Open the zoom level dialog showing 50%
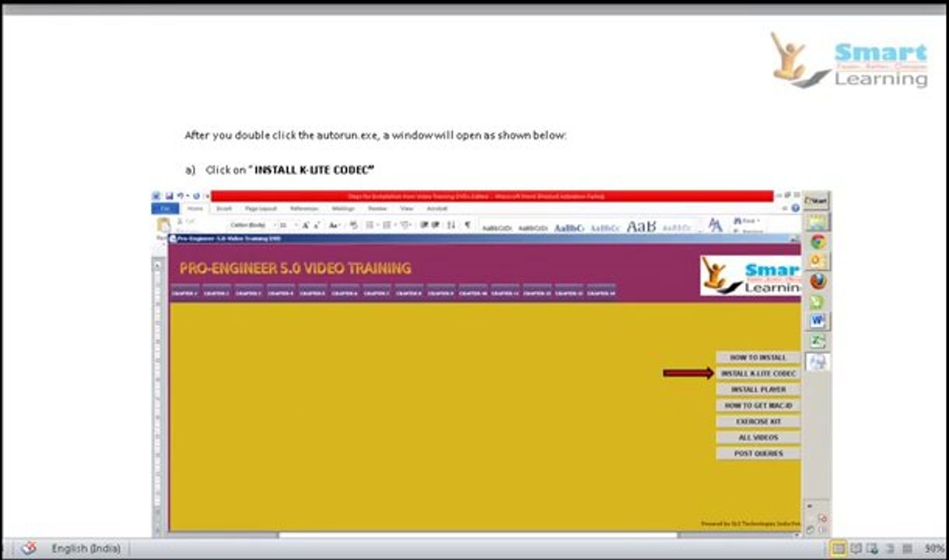949x560 pixels. (934, 549)
